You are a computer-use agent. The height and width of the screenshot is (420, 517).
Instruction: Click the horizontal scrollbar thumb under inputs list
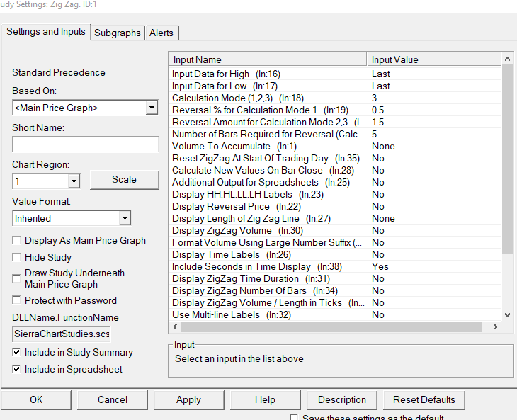click(x=331, y=327)
